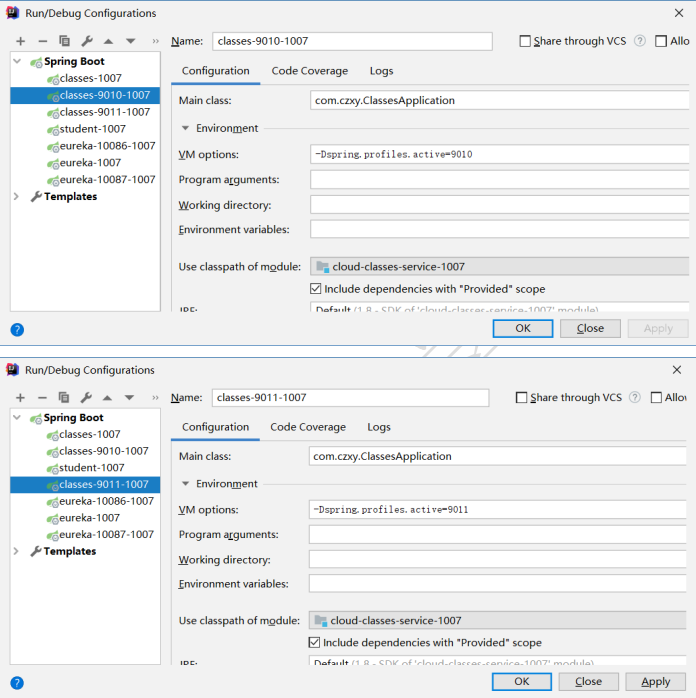The height and width of the screenshot is (698, 696).
Task: Select eureka-1007 in bottom dialog tree
Action: tap(89, 518)
